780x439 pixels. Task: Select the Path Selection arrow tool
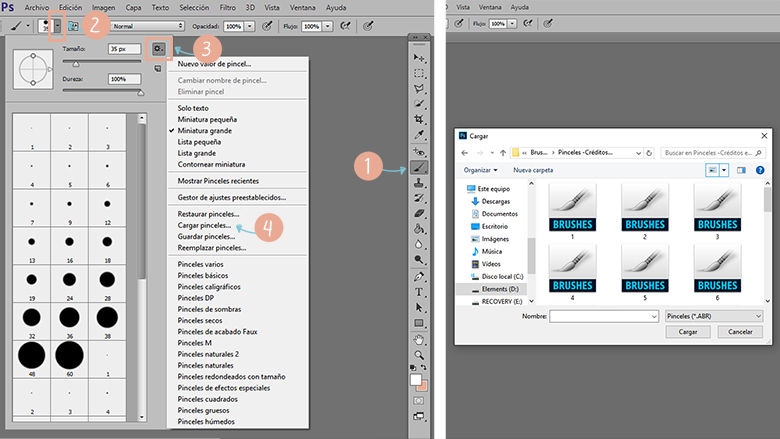pyautogui.click(x=419, y=307)
